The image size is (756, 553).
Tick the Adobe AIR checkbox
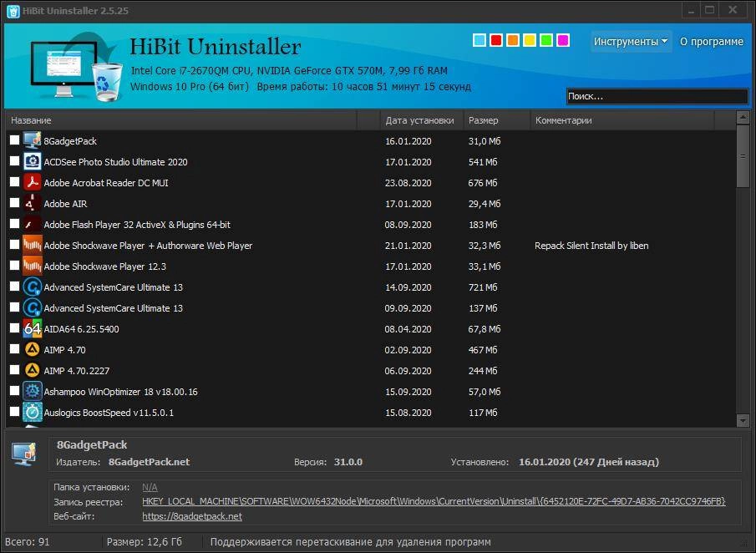[x=14, y=202]
